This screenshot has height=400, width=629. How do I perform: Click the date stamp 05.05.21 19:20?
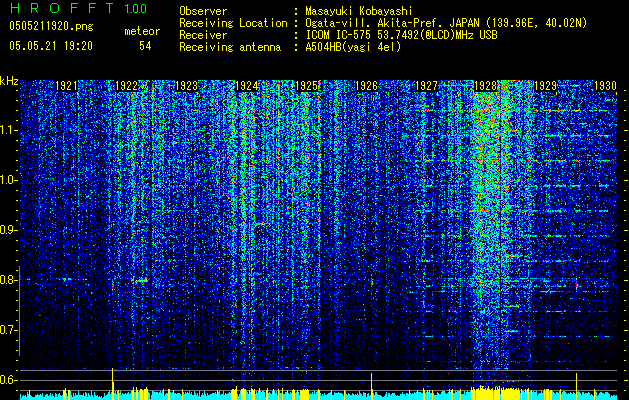[x=51, y=46]
